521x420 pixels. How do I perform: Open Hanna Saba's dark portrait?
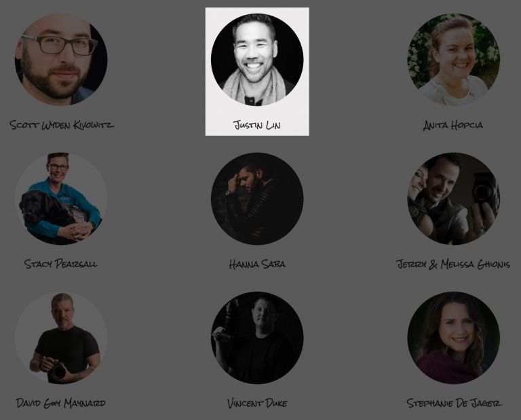[257, 199]
